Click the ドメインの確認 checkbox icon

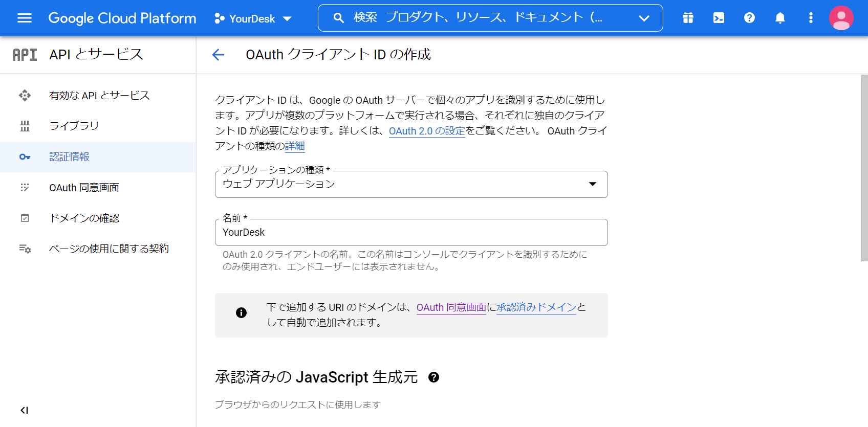pos(25,218)
